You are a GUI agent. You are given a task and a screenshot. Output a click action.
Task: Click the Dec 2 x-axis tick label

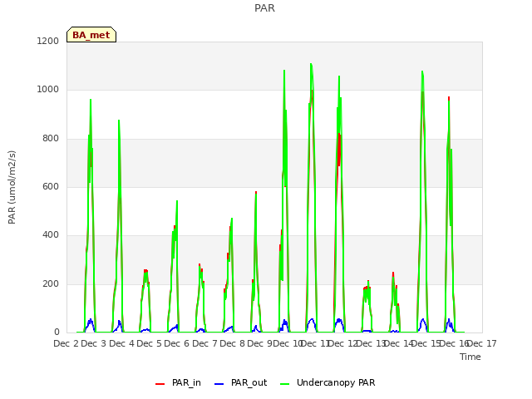[66, 343]
